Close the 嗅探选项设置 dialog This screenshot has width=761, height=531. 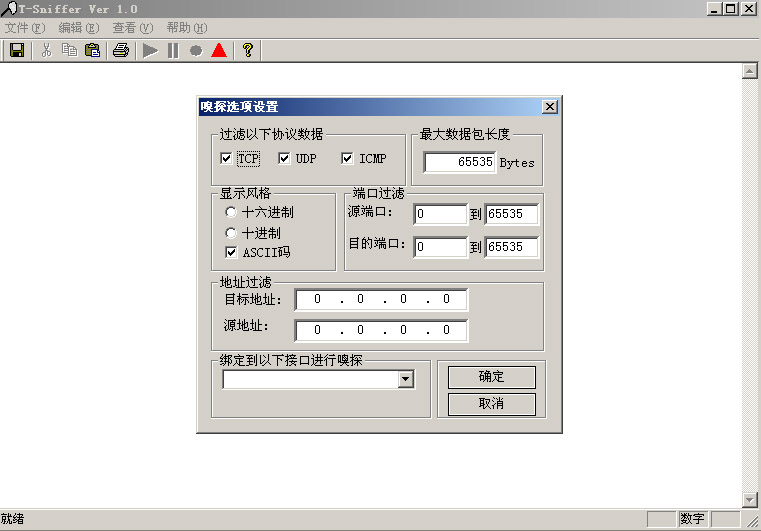[x=549, y=107]
